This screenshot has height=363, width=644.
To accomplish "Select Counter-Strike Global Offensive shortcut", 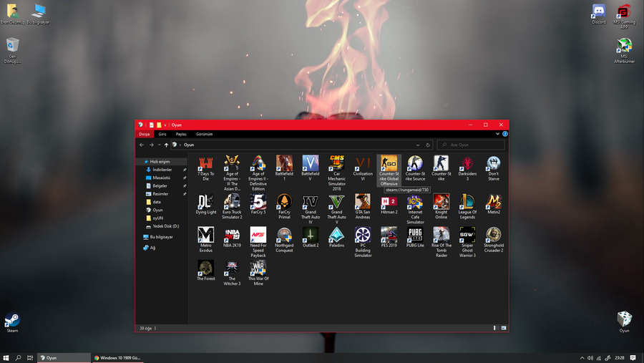I will click(389, 170).
